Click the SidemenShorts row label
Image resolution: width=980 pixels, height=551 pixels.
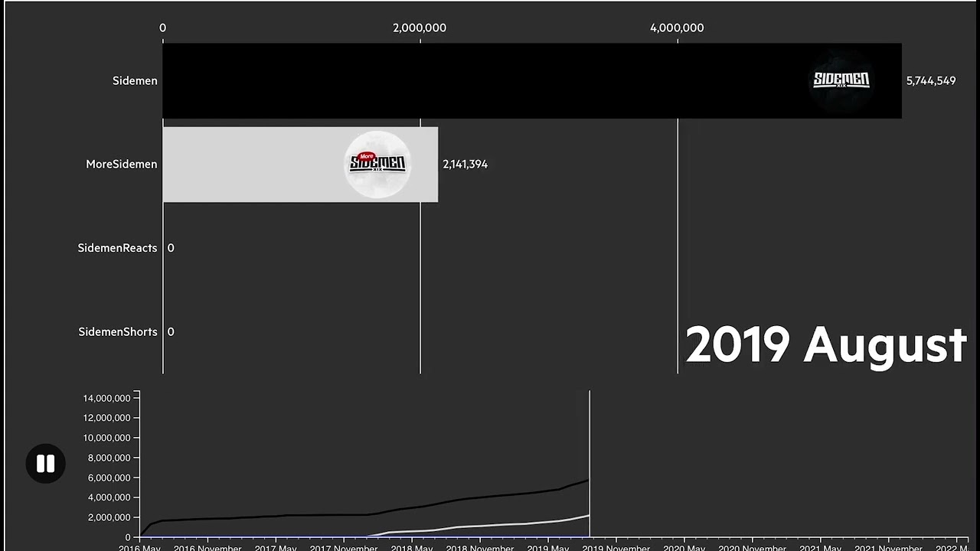click(x=118, y=331)
